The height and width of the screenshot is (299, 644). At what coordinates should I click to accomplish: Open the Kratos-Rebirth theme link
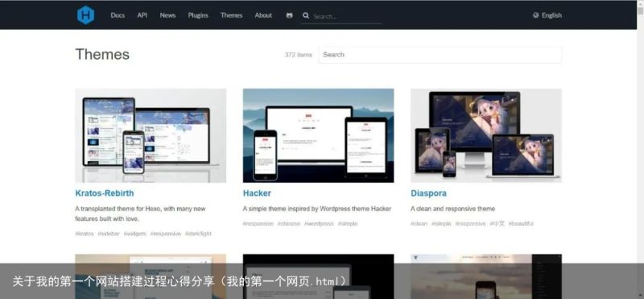105,193
